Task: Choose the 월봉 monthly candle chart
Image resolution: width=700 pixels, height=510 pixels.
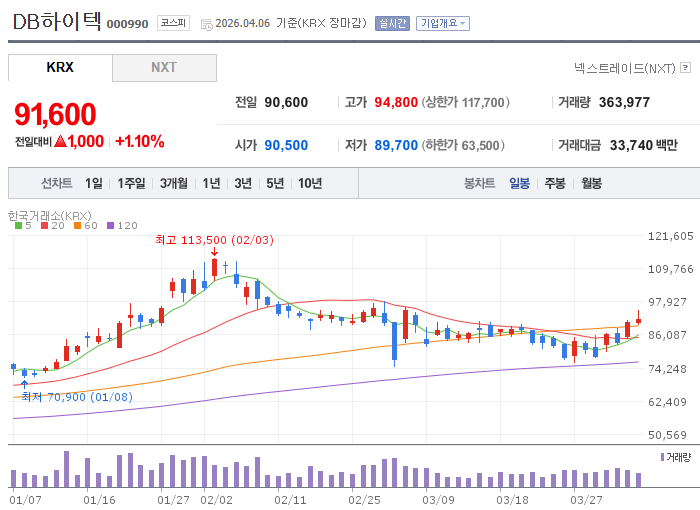Action: click(591, 183)
